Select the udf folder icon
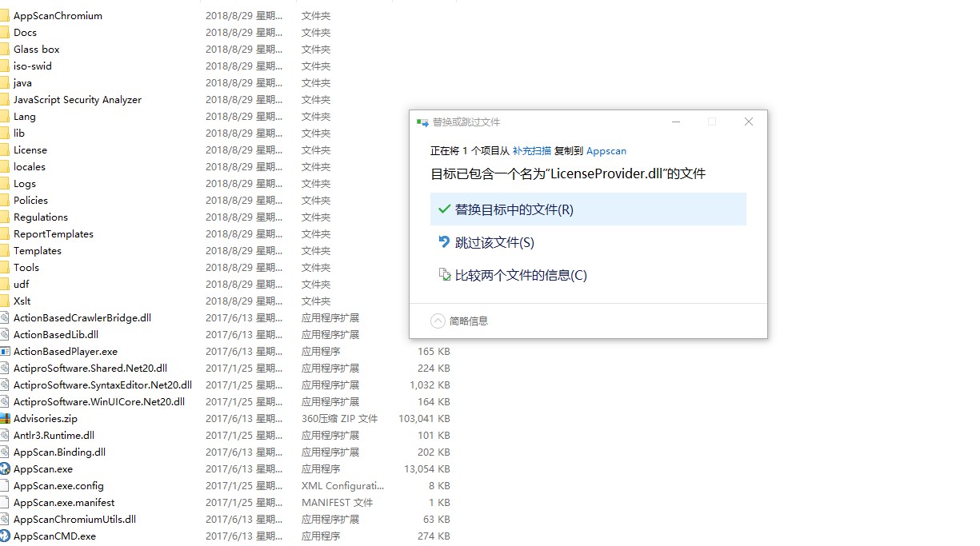 tap(4, 284)
